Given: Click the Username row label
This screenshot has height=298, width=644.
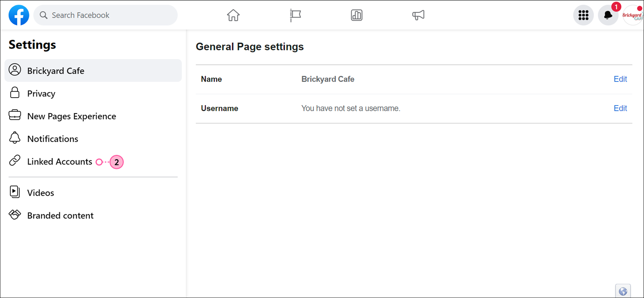Looking at the screenshot, I should point(219,108).
